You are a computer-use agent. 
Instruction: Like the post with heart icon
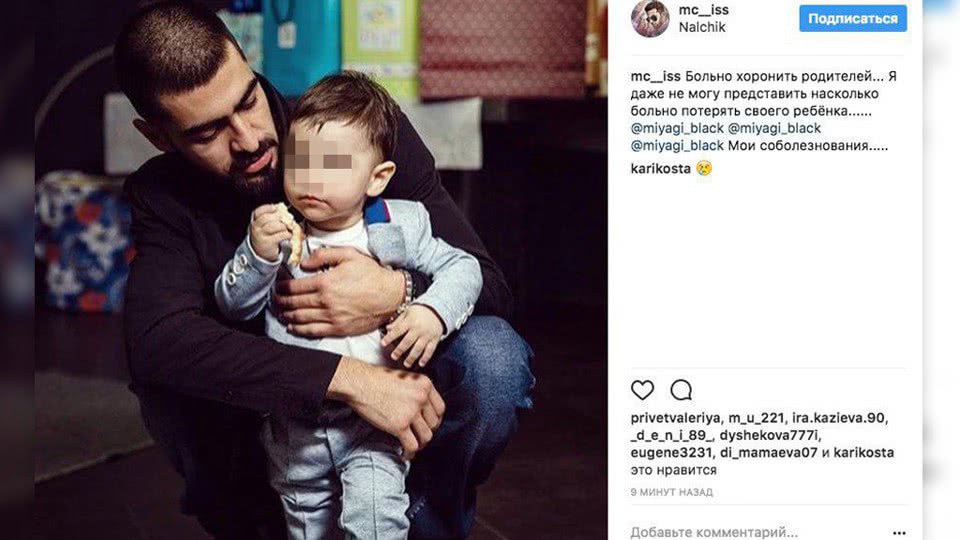point(642,389)
